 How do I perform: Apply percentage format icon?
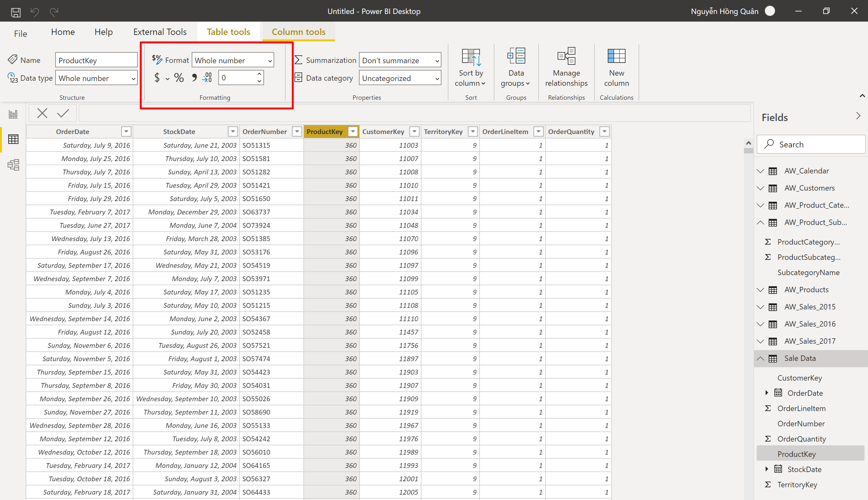point(179,78)
